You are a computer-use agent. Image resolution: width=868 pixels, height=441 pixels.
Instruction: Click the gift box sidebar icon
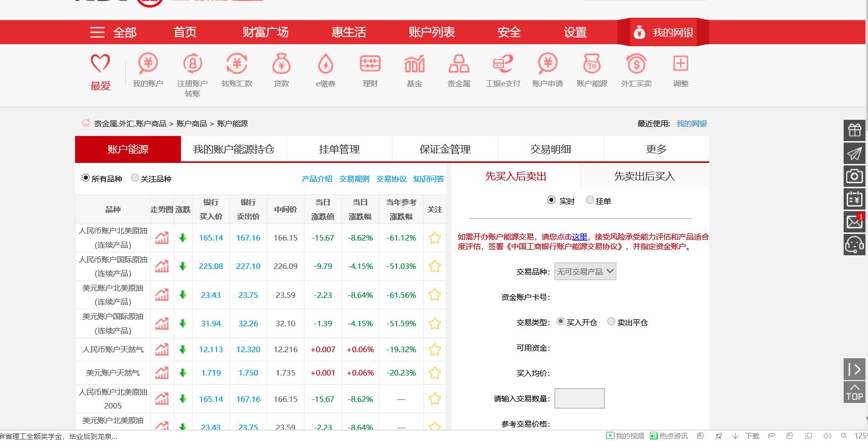[x=854, y=130]
